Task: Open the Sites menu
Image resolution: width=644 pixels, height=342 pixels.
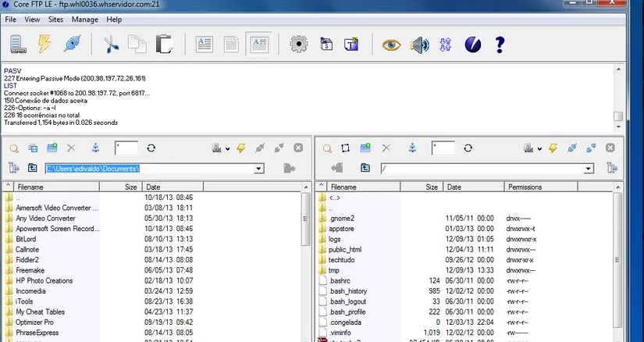Action: [55, 20]
